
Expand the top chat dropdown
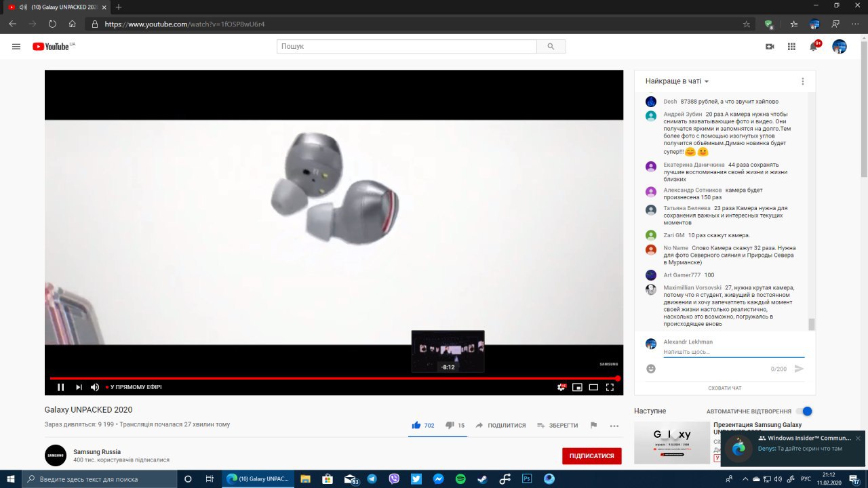tap(677, 81)
